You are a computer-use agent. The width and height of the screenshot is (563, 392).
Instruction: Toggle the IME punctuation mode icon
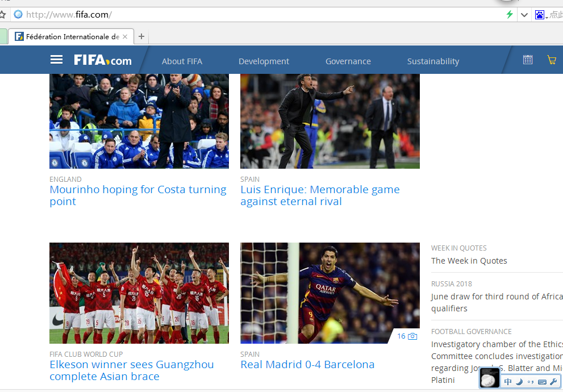tap(531, 382)
